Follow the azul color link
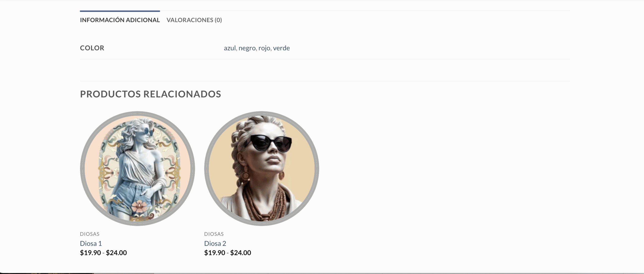This screenshot has height=274, width=644. [230, 48]
